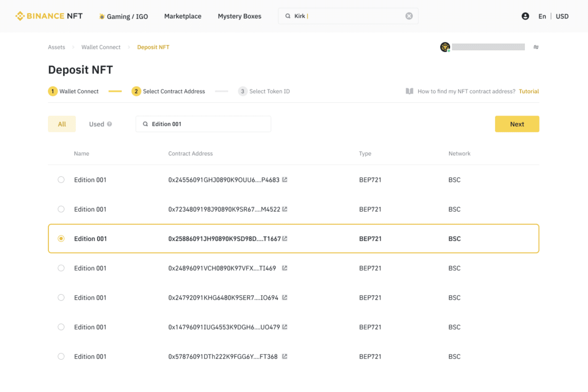Screen dimensions: 588x392
Task: Go to the Marketplace menu item
Action: 183,16
